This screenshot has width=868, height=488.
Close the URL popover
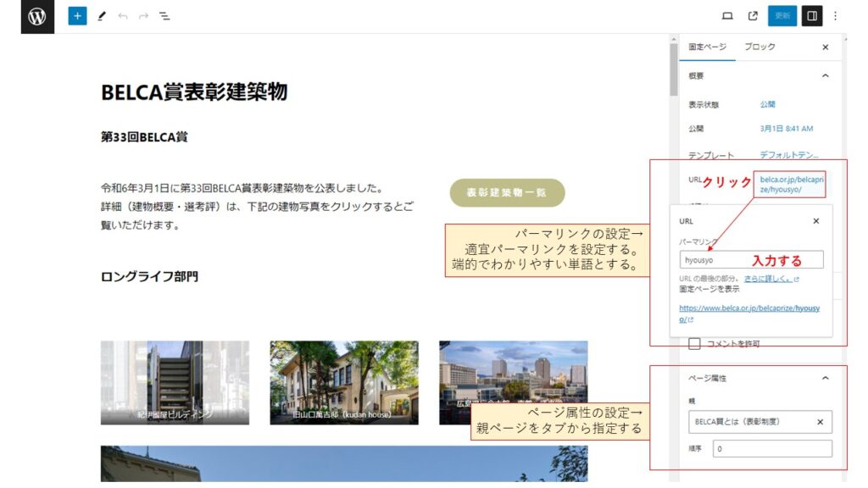[x=816, y=221]
